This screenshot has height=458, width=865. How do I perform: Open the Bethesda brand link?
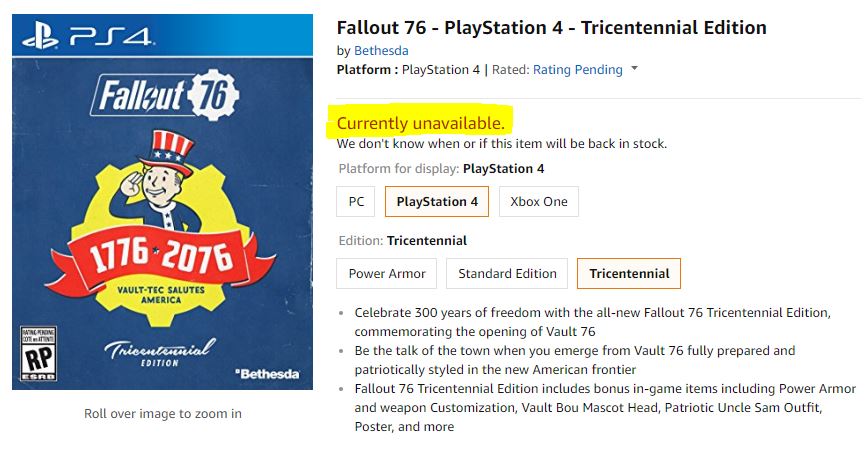click(381, 50)
